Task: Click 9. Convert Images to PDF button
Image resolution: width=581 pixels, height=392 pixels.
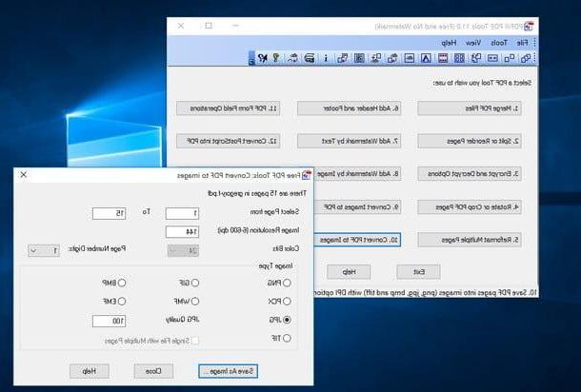Action: [357, 207]
